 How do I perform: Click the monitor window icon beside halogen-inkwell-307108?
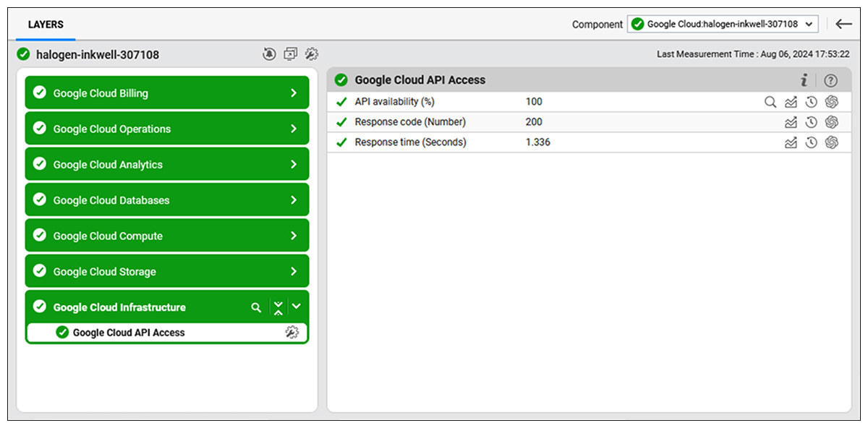tap(290, 54)
